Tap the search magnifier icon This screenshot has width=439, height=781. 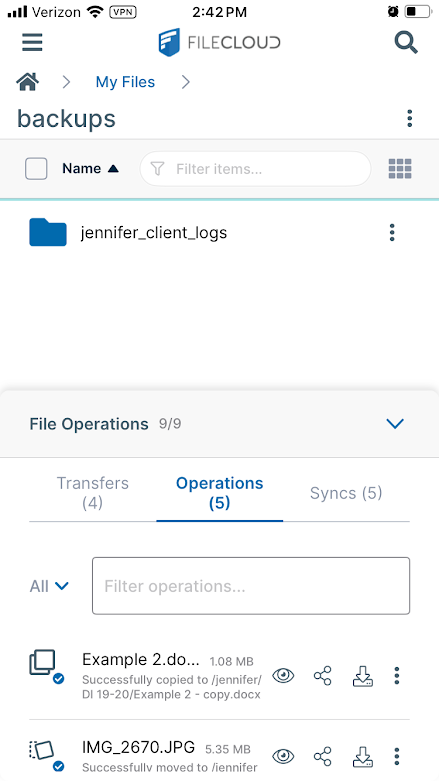(x=406, y=42)
